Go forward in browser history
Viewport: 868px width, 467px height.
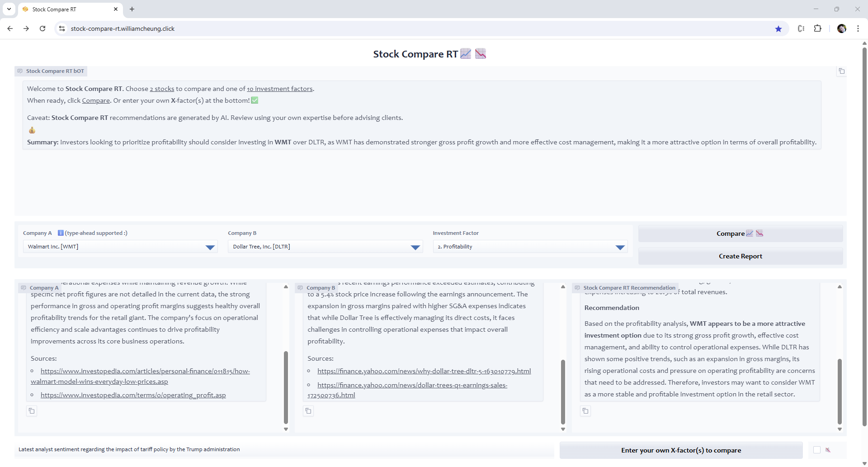[x=26, y=29]
